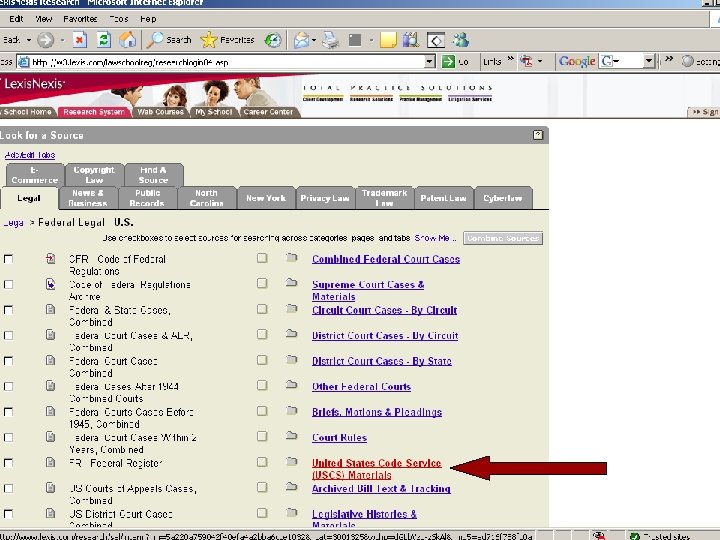This screenshot has height=540, width=720.
Task: Expand the Links toolbar chevron
Action: [511, 59]
